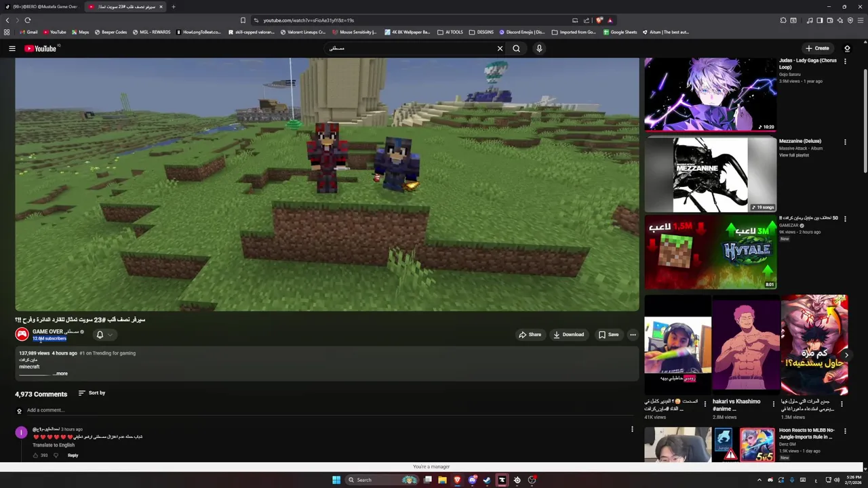Viewport: 868px width, 488px height.
Task: Open GAME OVER channel avatar
Action: [x=22, y=334]
